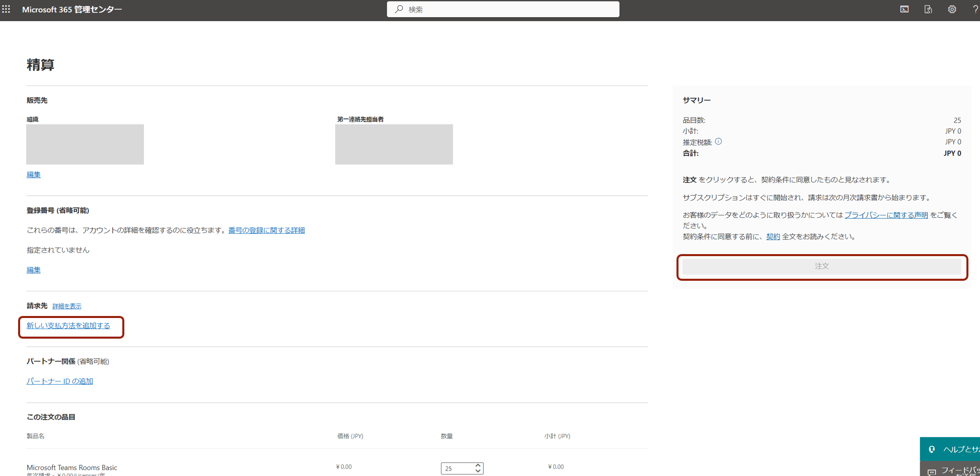Click the 製品名 column header
Screen dimensions: 980x476
(x=36, y=436)
